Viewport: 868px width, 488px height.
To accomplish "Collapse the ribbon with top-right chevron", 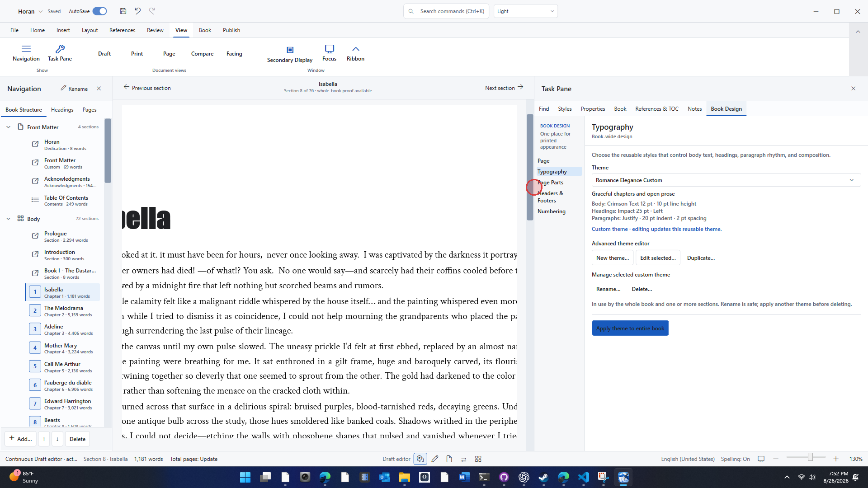I will (858, 31).
